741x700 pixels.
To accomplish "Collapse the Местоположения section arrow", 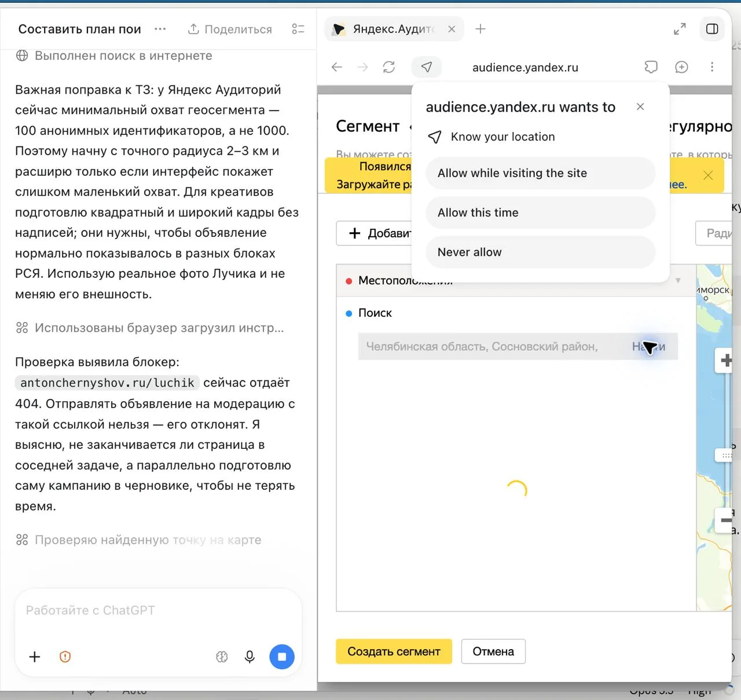I will point(678,281).
